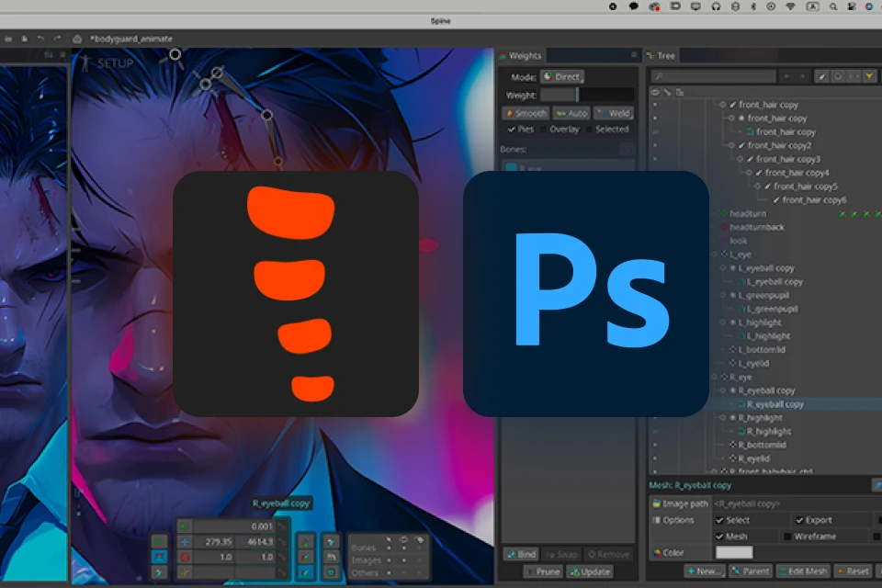Image resolution: width=882 pixels, height=588 pixels.
Task: Click the Smooth button
Action: tap(526, 113)
